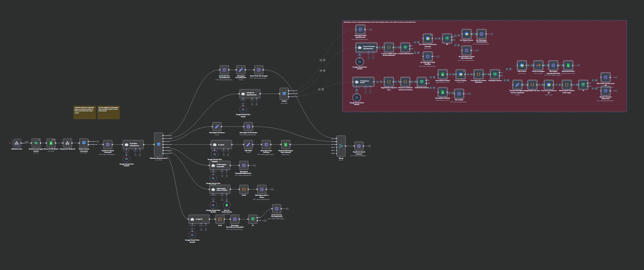Click the Switch node before the Merge

284,94
